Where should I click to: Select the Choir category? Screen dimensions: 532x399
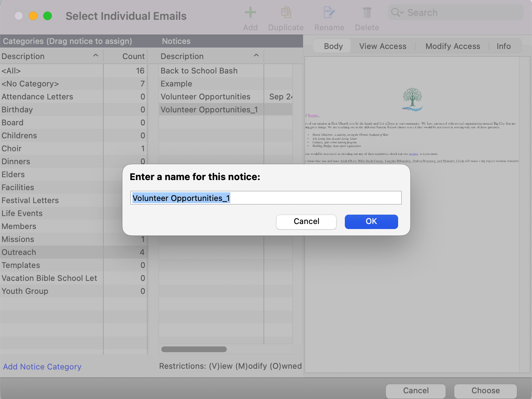pyautogui.click(x=73, y=148)
